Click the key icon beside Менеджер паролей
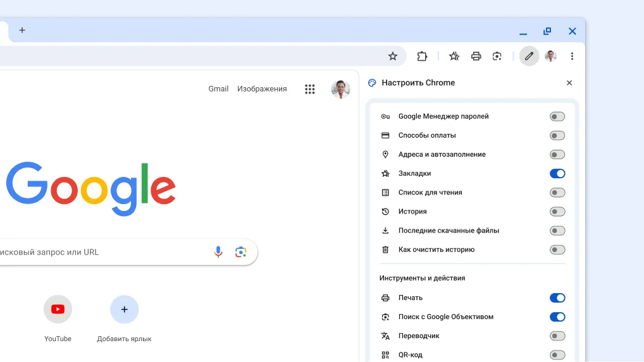Viewport: 644px width, 362px height. (385, 116)
